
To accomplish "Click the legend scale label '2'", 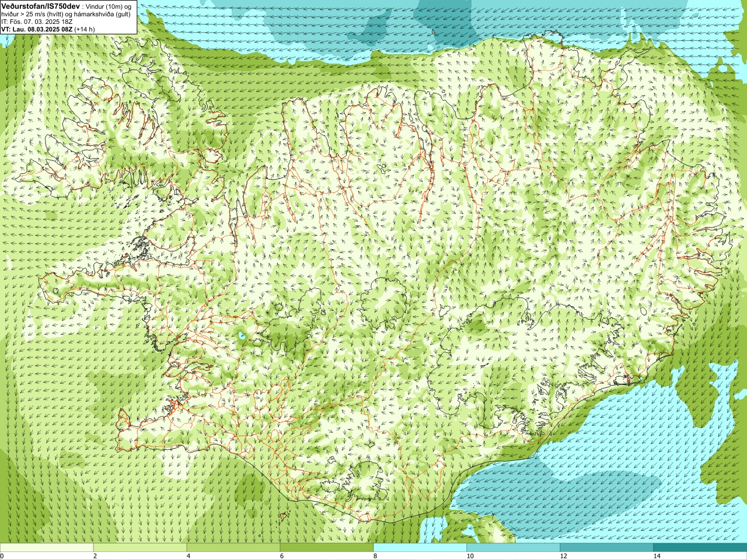I will click(x=95, y=556).
